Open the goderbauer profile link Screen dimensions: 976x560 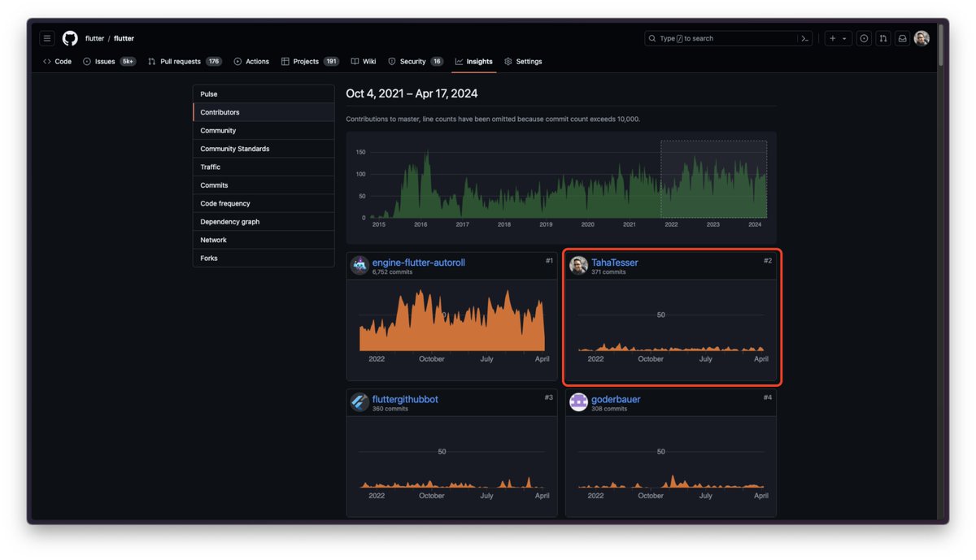coord(617,399)
